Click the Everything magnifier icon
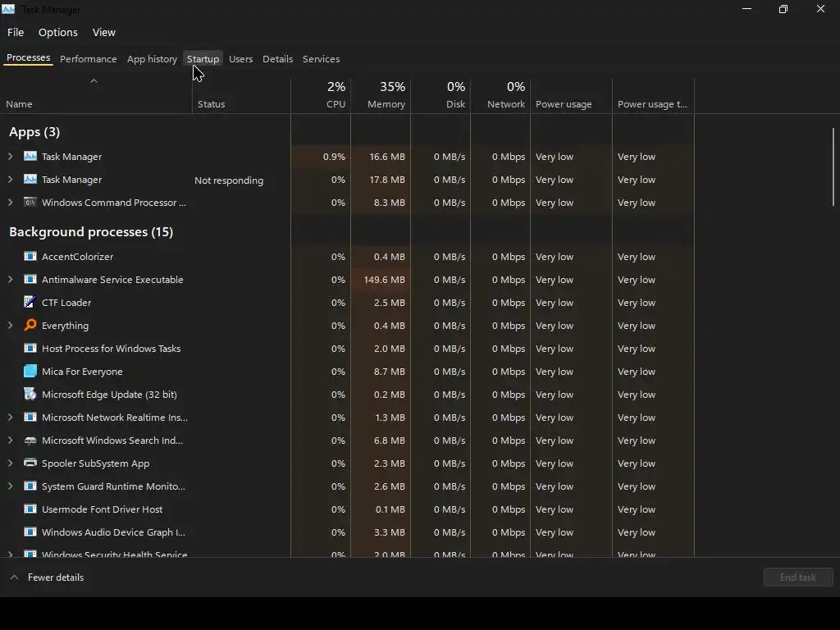 30,325
